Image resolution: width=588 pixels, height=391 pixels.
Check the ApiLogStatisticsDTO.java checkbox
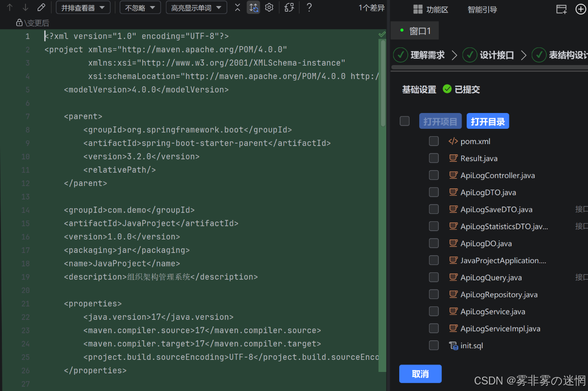(434, 226)
